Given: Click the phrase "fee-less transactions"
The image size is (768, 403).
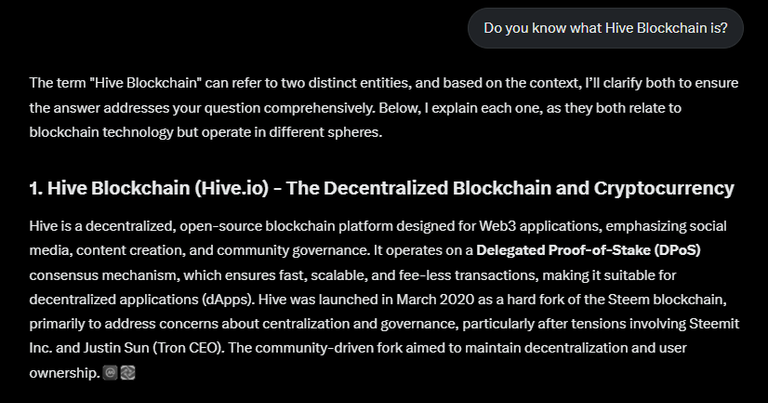Looking at the screenshot, I should coord(467,275).
